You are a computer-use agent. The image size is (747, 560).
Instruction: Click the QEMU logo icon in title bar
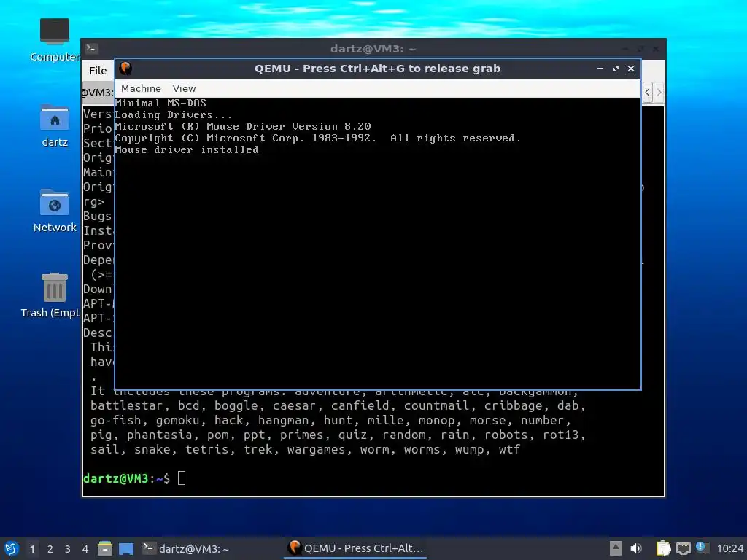pyautogui.click(x=125, y=69)
